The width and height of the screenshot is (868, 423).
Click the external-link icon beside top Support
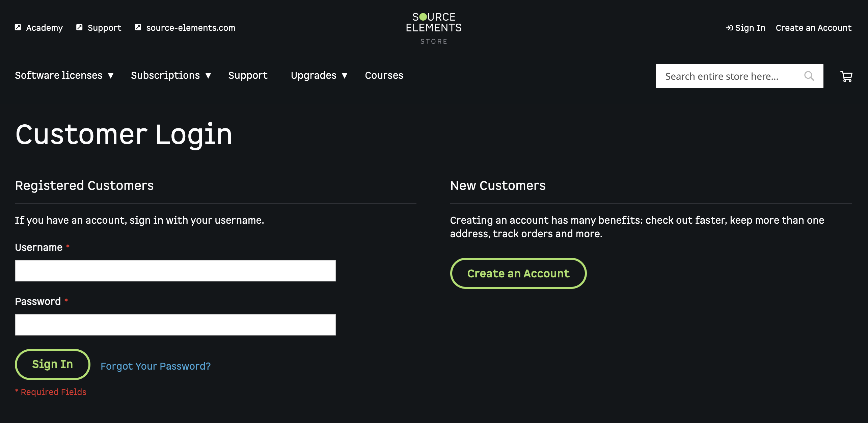pos(79,27)
